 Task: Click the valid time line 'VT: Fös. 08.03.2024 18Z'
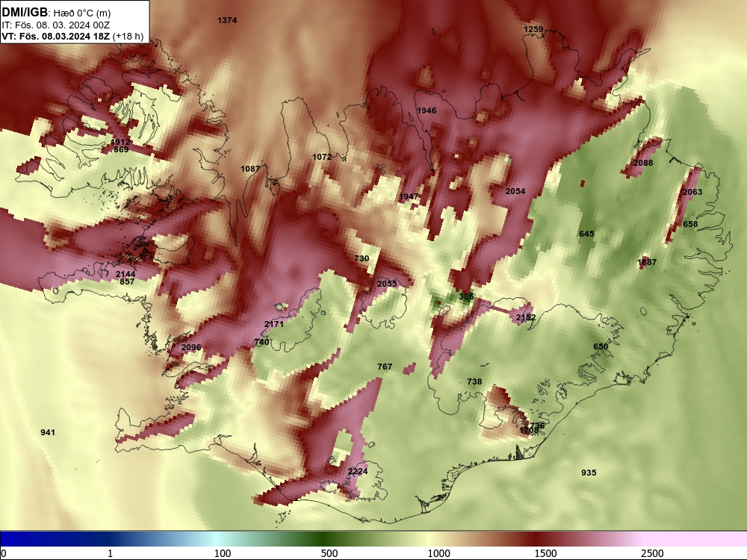pyautogui.click(x=56, y=37)
